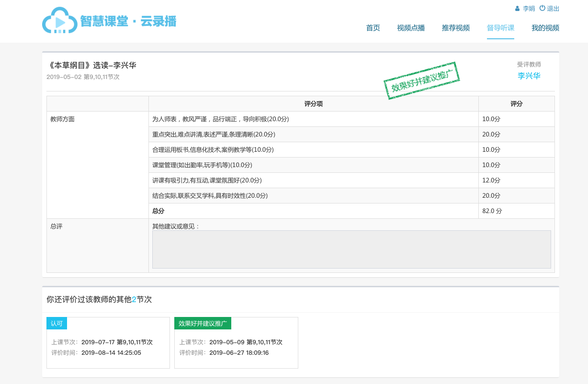Click the cloud play logo icon

(60, 21)
